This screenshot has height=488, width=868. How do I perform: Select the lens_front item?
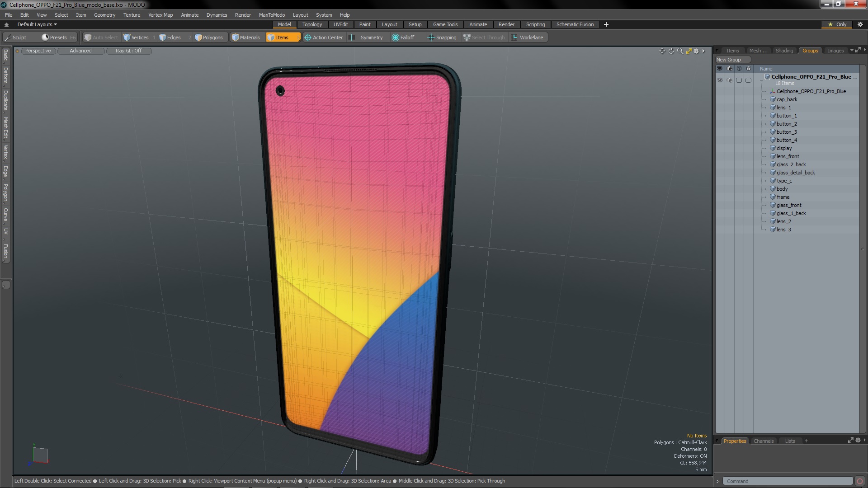(x=788, y=156)
